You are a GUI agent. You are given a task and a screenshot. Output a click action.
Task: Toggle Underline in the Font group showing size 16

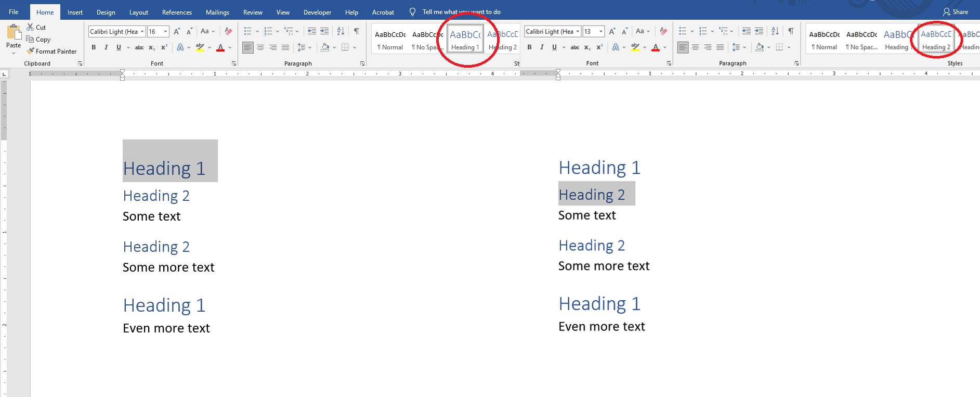[119, 47]
